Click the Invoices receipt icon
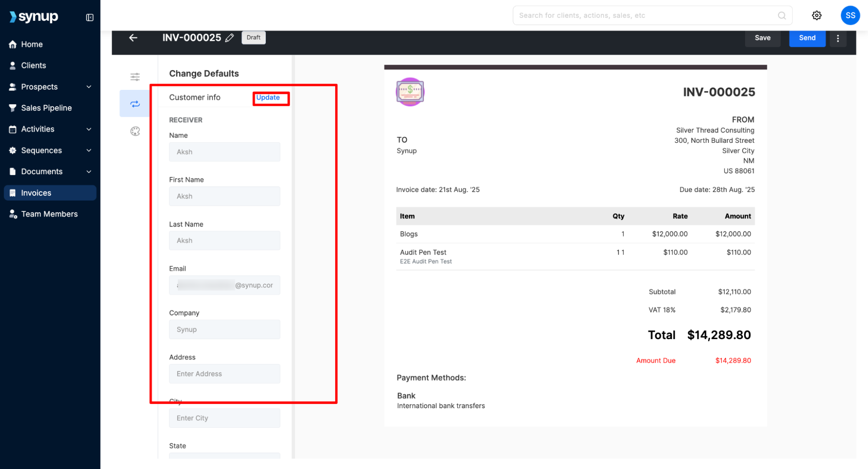Screen dimensions: 868x469 [13, 193]
